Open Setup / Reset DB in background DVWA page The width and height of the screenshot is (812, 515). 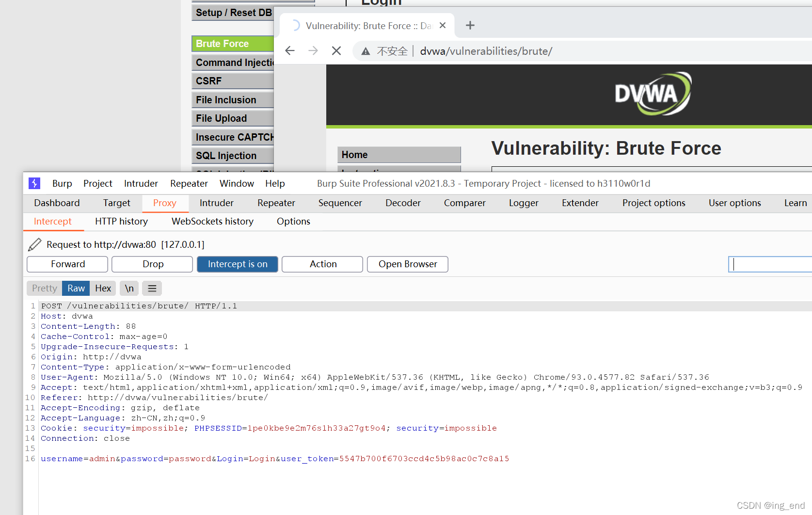pyautogui.click(x=233, y=13)
